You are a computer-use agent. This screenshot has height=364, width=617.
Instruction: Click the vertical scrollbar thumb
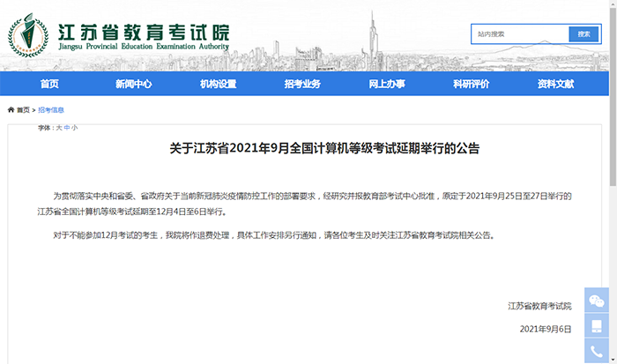point(613,96)
